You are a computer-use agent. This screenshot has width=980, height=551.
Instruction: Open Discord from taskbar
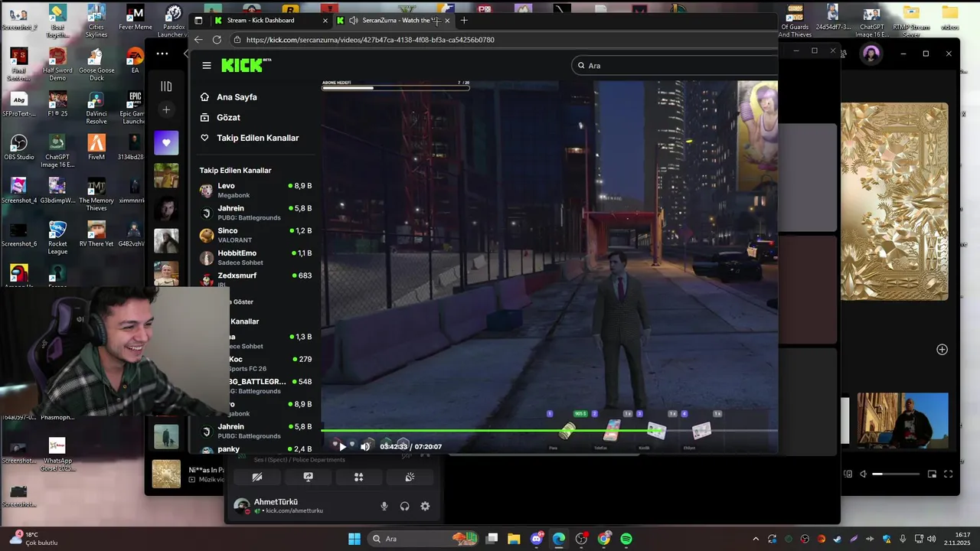click(537, 539)
